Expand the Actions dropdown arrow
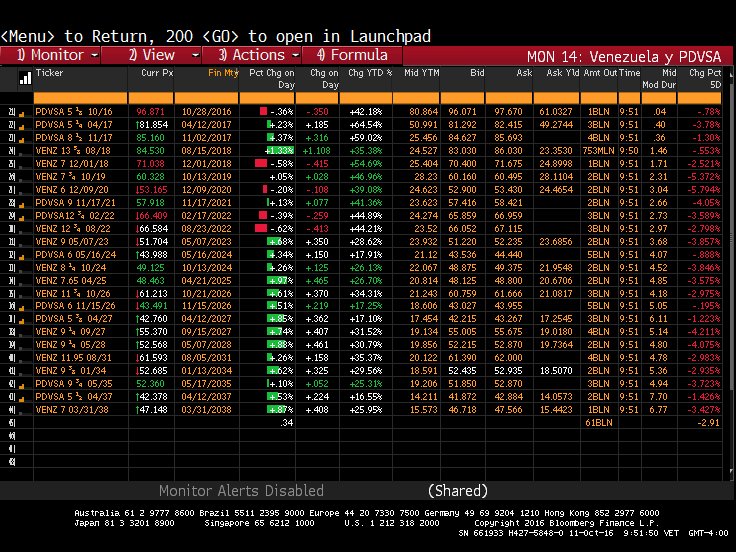This screenshot has width=736, height=552. click(x=295, y=55)
